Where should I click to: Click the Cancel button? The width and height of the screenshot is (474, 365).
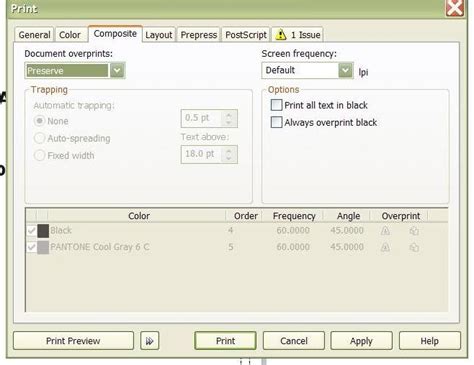point(294,341)
